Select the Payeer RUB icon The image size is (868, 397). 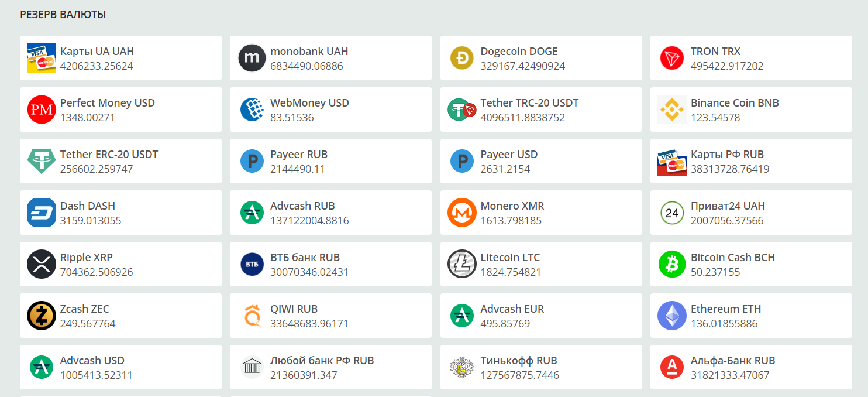tap(252, 161)
